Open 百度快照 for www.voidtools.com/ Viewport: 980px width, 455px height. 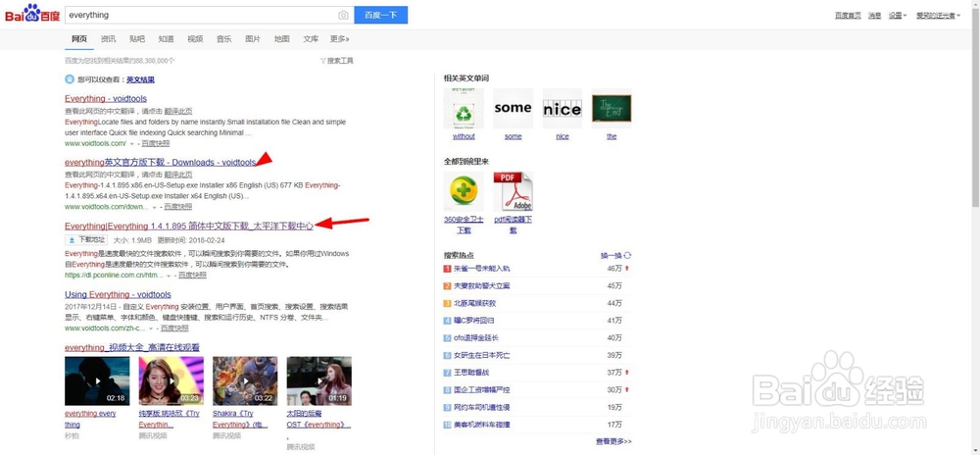(x=155, y=143)
